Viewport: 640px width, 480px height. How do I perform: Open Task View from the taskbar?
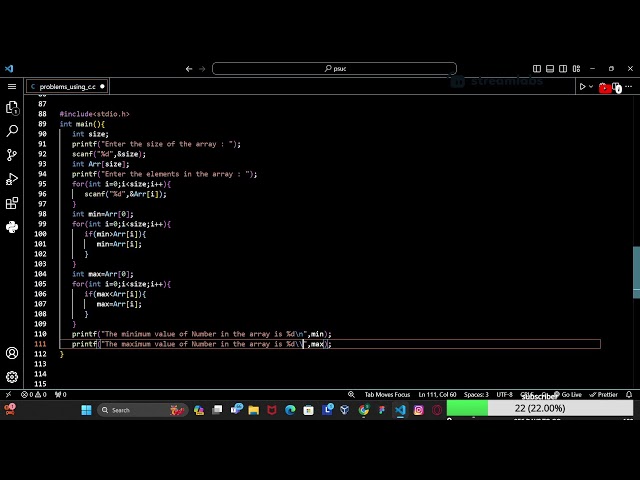(x=217, y=410)
